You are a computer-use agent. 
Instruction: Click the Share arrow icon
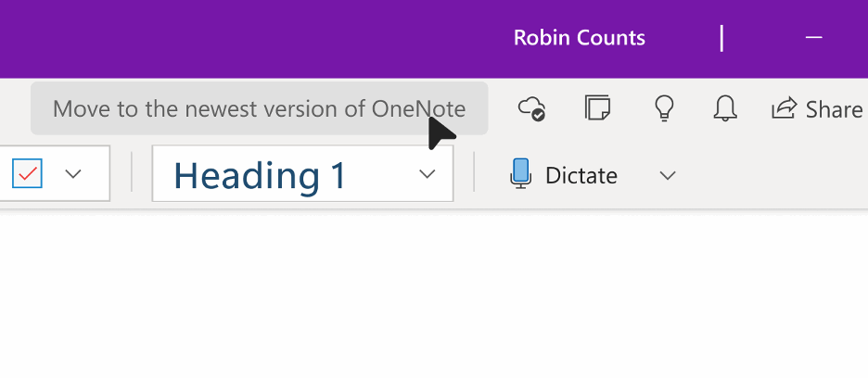pyautogui.click(x=785, y=107)
